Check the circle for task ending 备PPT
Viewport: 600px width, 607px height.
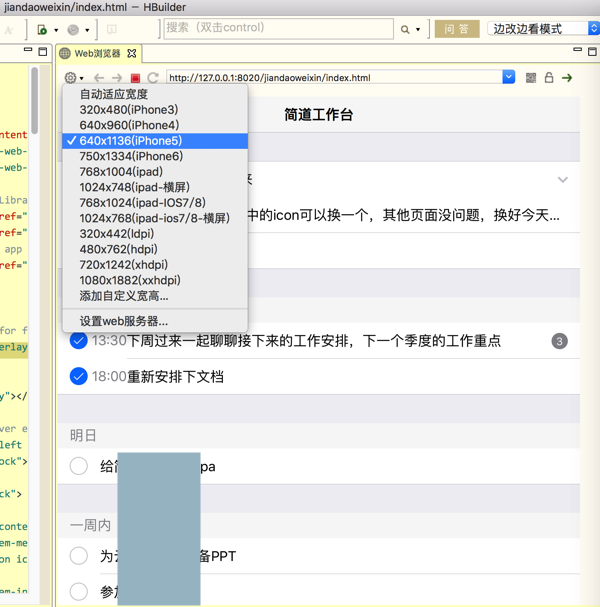tap(79, 556)
